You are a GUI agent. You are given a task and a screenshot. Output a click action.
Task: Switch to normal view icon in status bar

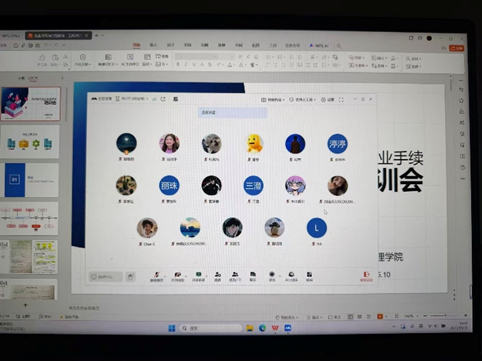[x=350, y=316]
